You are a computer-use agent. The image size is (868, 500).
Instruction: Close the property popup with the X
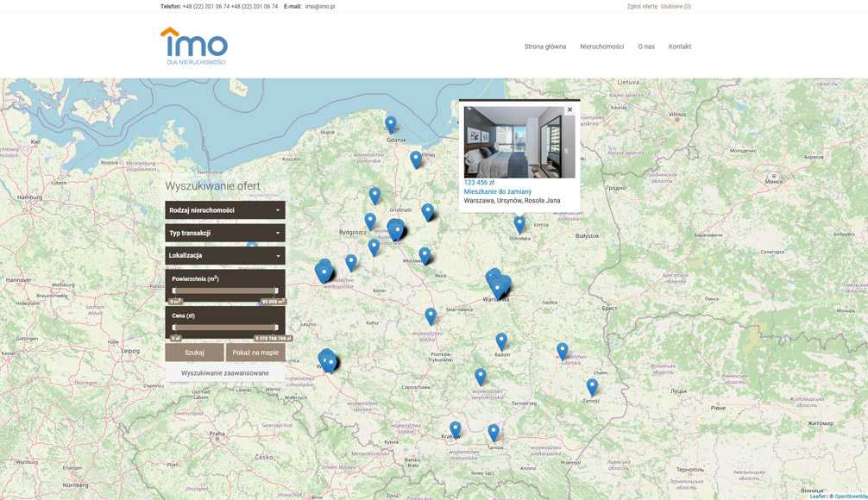click(x=569, y=109)
